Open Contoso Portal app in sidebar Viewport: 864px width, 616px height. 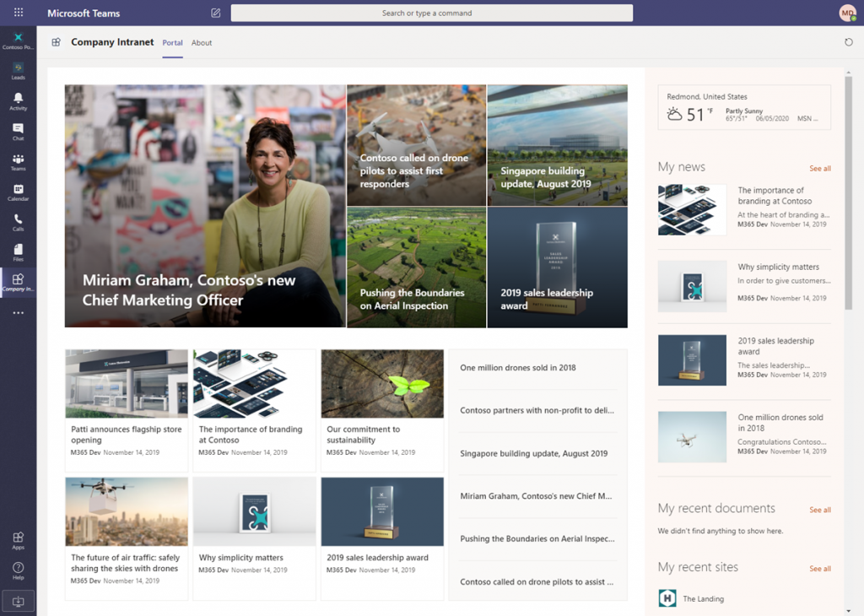coord(19,41)
